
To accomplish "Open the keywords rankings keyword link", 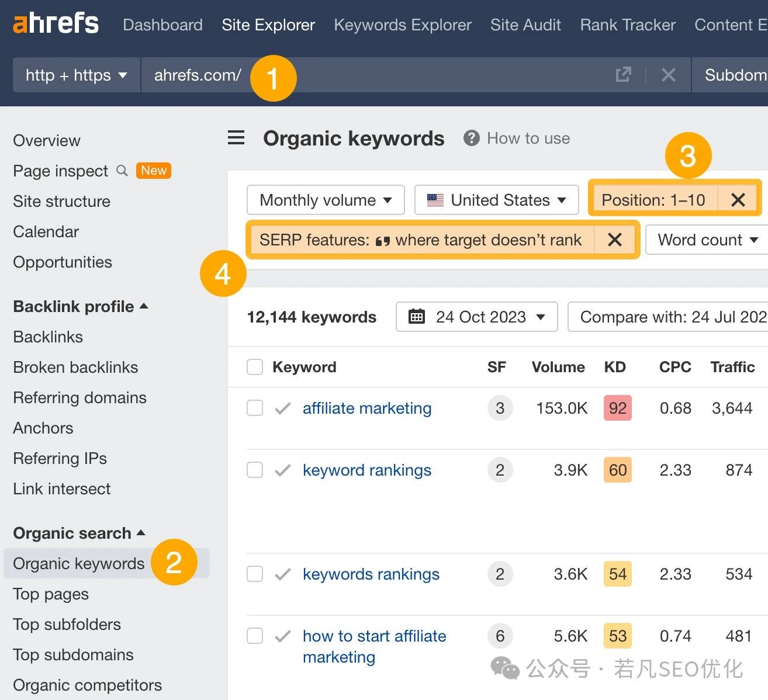I will (371, 574).
